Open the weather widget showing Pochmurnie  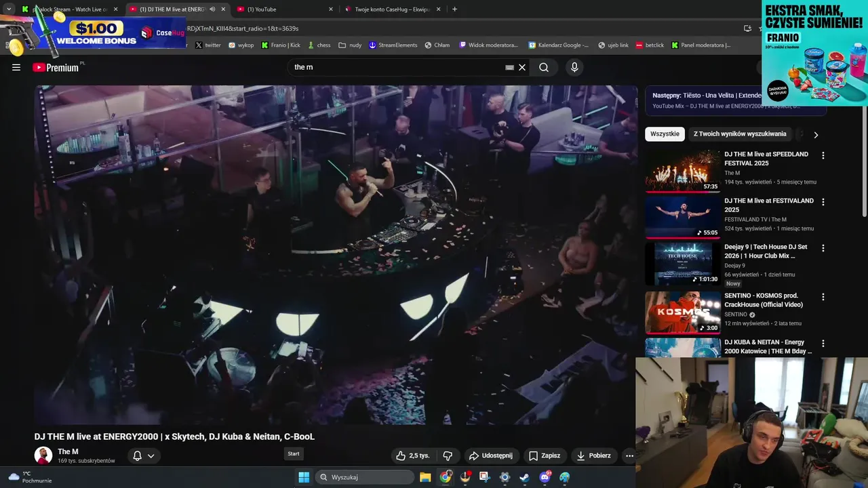point(30,477)
